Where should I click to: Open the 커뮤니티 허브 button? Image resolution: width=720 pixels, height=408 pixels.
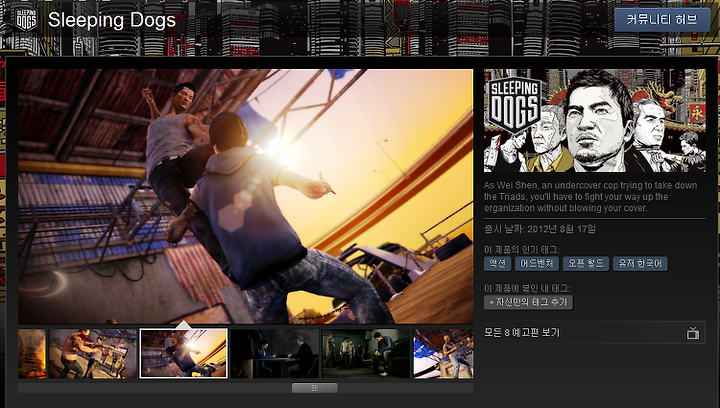tap(662, 19)
